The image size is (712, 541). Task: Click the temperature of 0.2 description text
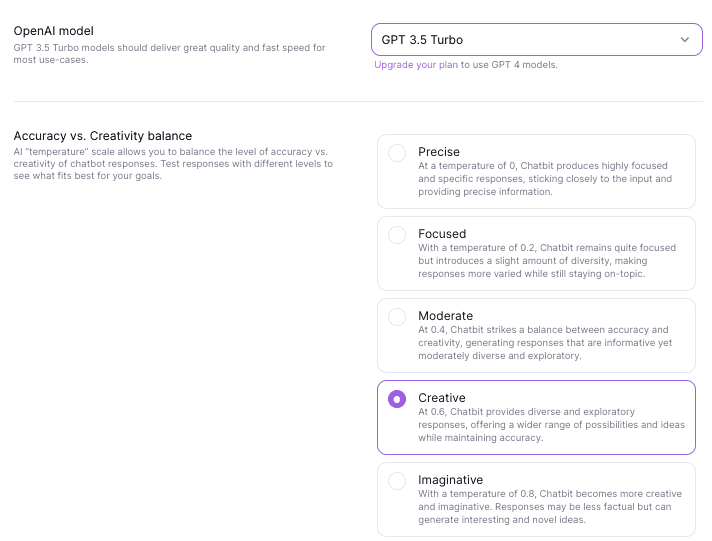click(x=547, y=261)
